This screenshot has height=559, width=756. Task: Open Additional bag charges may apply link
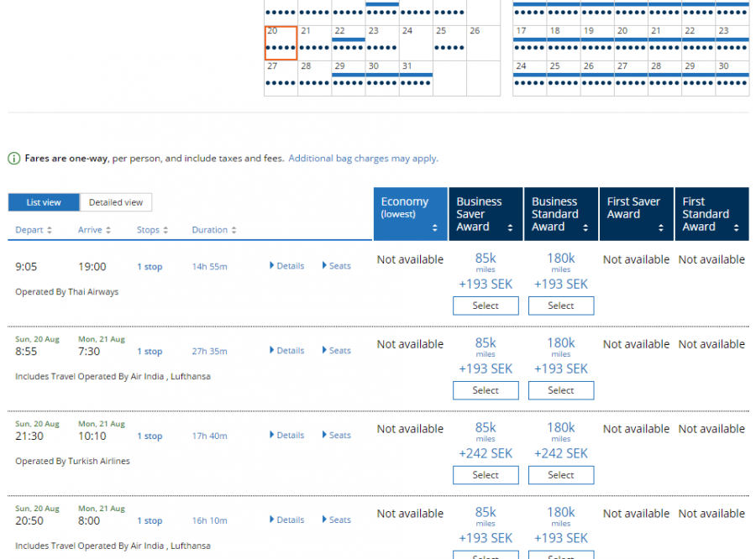(363, 158)
